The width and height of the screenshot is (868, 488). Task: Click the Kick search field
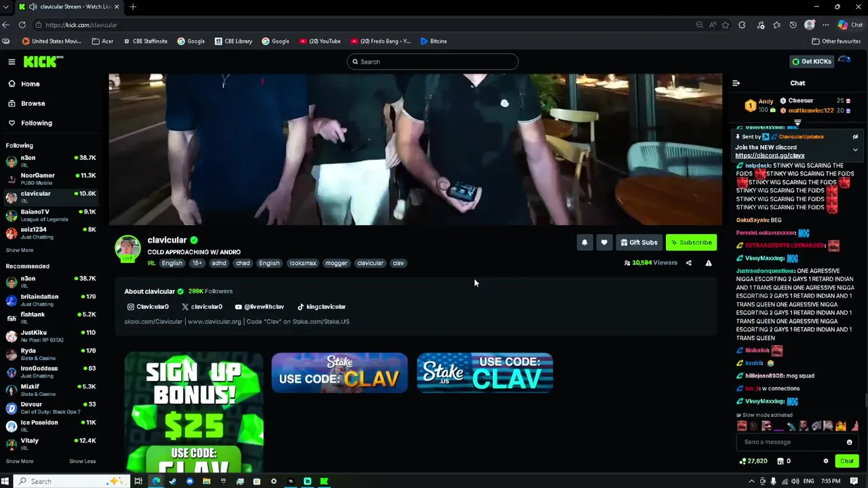(x=433, y=62)
